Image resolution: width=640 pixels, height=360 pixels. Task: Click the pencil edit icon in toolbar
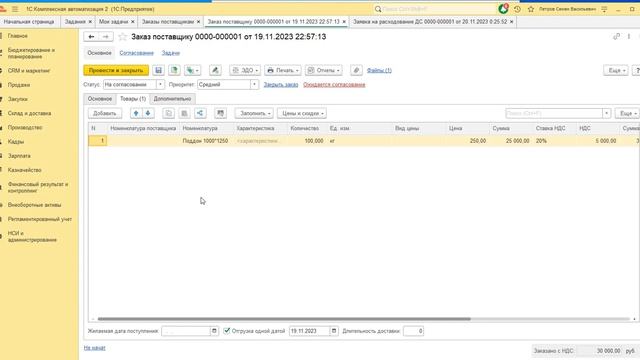(x=215, y=70)
